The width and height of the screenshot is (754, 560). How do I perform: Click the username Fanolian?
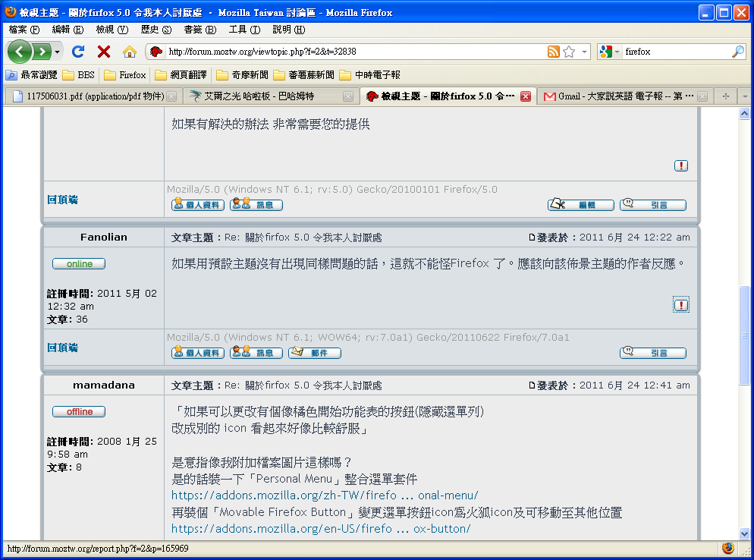(104, 238)
